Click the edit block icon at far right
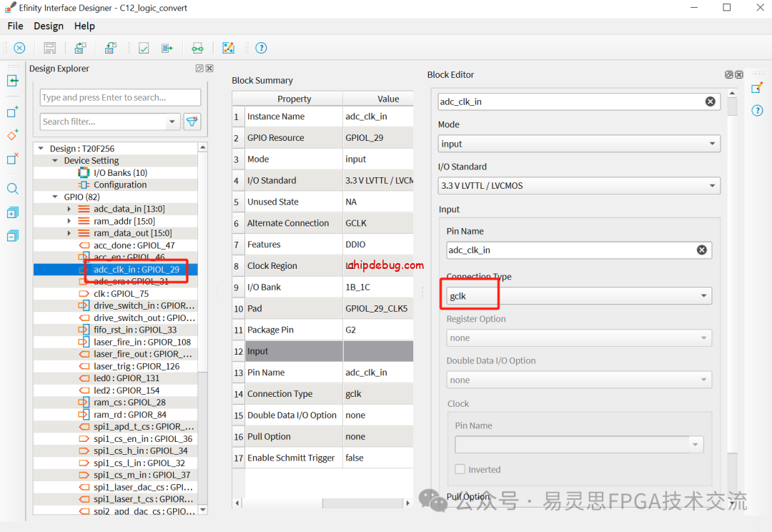This screenshot has height=532, width=772. click(757, 88)
